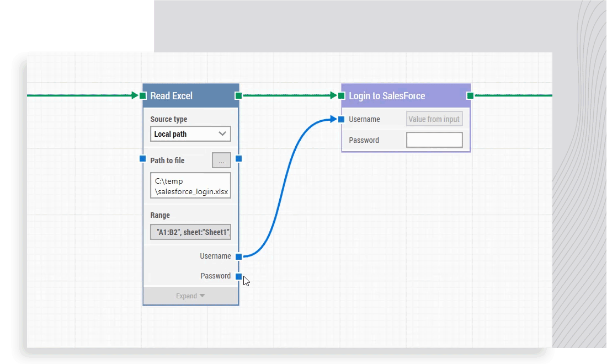Click the blue port right of Path to file
Image resolution: width=607 pixels, height=364 pixels.
[x=238, y=159]
